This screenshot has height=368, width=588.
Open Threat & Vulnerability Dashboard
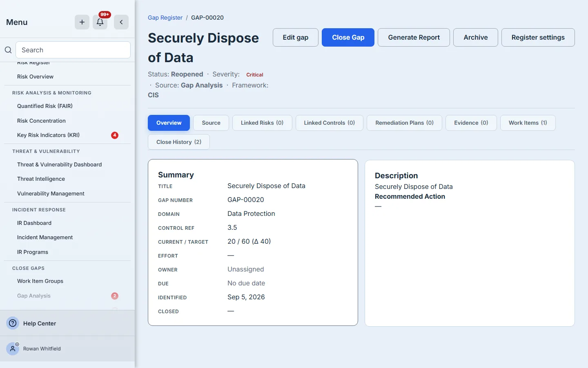point(60,164)
